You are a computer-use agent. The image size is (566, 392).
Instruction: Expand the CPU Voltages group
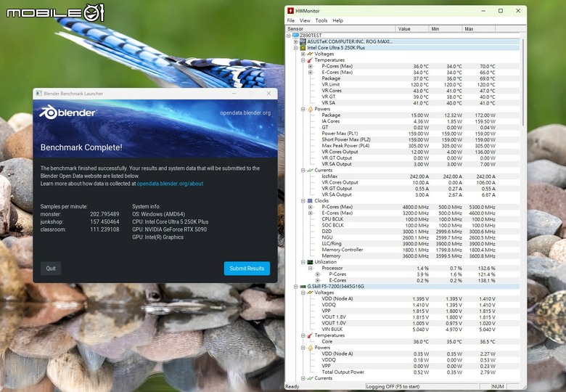303,54
